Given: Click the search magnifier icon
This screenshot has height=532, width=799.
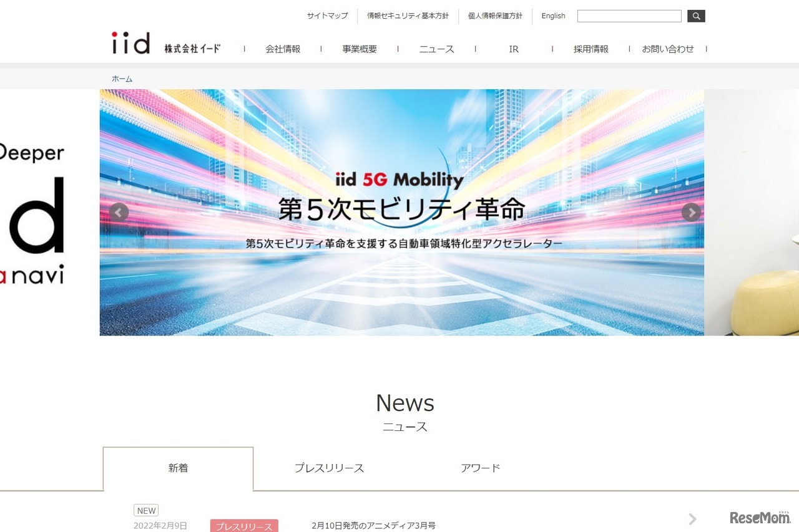Looking at the screenshot, I should click(696, 16).
